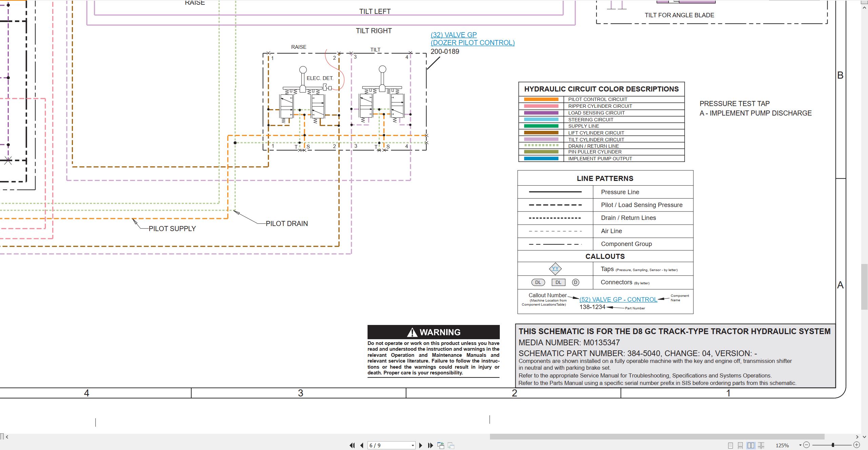The width and height of the screenshot is (868, 450).
Task: Click the MEDIA NUMBER: M0135347 text
Action: 569,343
